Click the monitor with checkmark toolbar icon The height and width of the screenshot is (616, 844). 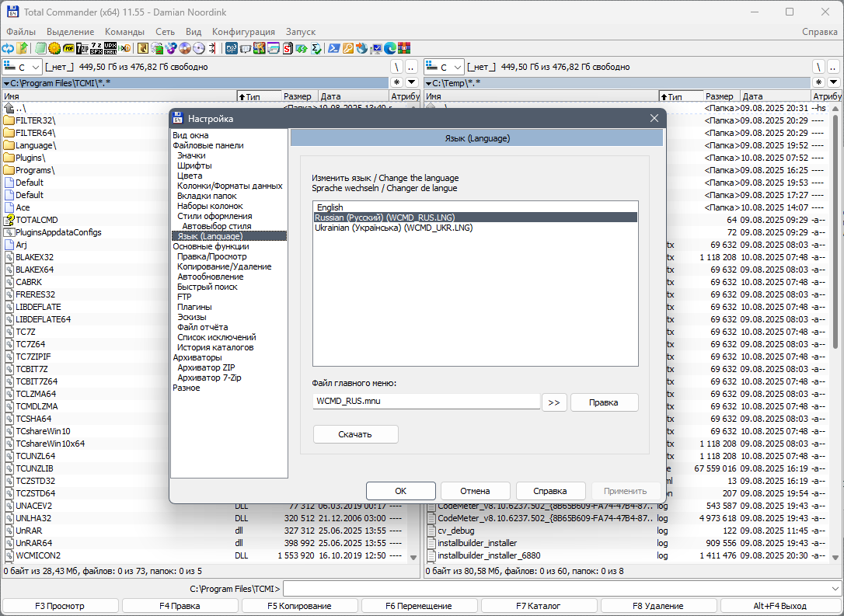pyautogui.click(x=376, y=48)
